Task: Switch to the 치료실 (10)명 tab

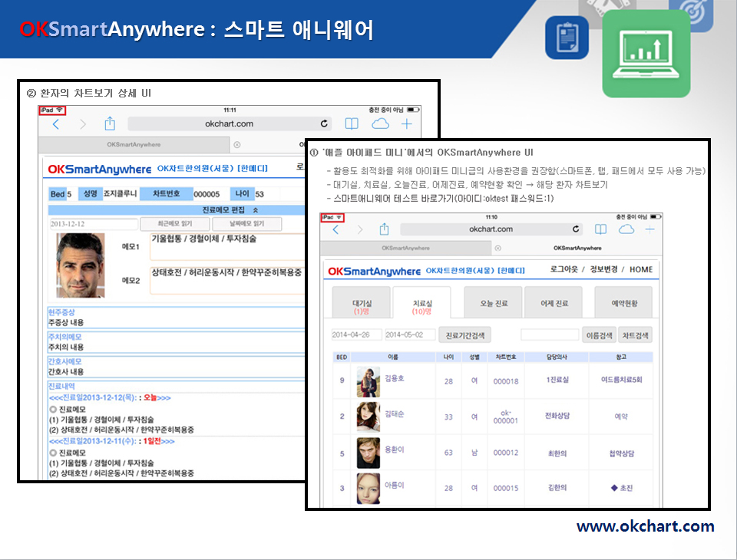Action: coord(421,302)
